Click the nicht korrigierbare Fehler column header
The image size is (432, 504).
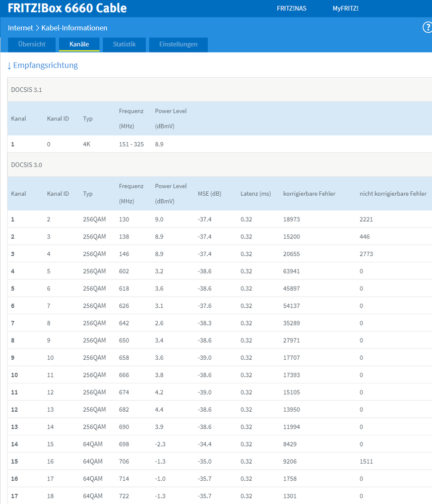[x=393, y=194]
